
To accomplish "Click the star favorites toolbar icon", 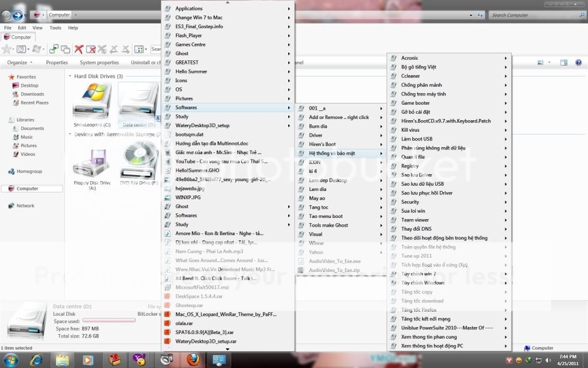I will [x=6, y=49].
